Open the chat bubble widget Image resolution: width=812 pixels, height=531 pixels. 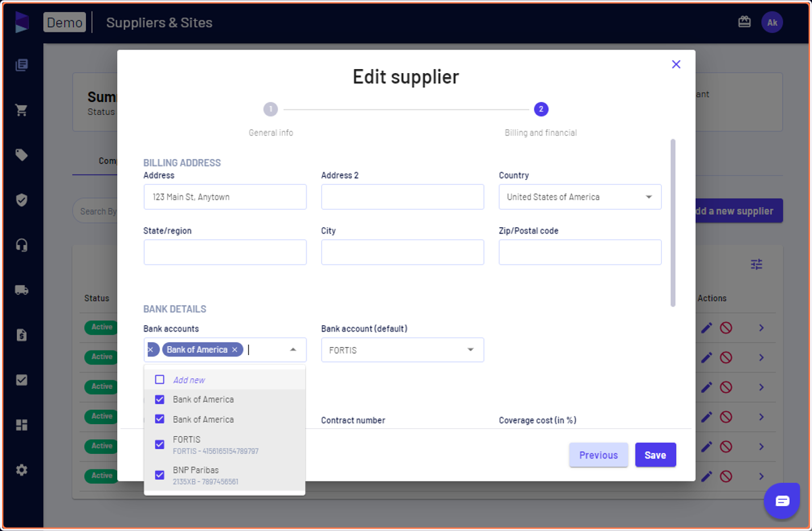click(782, 501)
